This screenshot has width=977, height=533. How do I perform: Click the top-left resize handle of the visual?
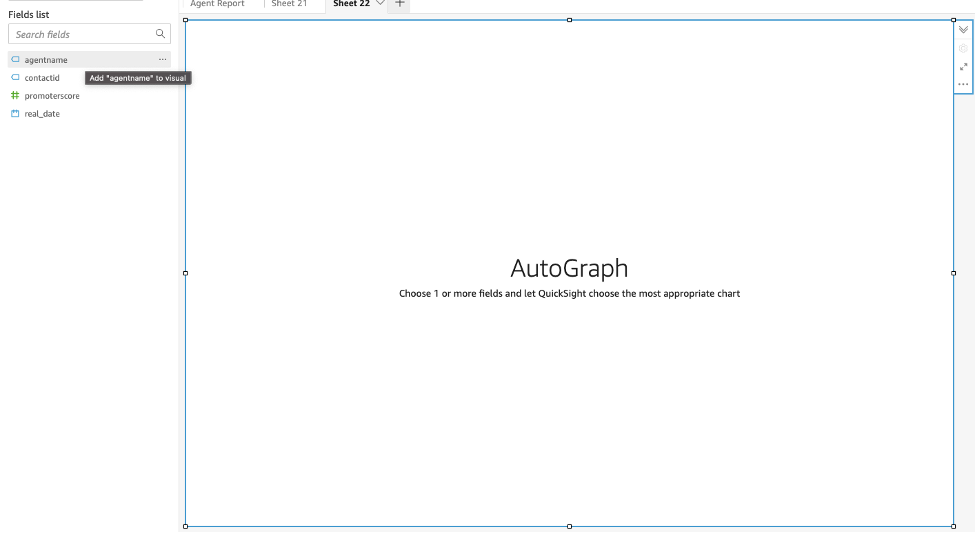(186, 20)
